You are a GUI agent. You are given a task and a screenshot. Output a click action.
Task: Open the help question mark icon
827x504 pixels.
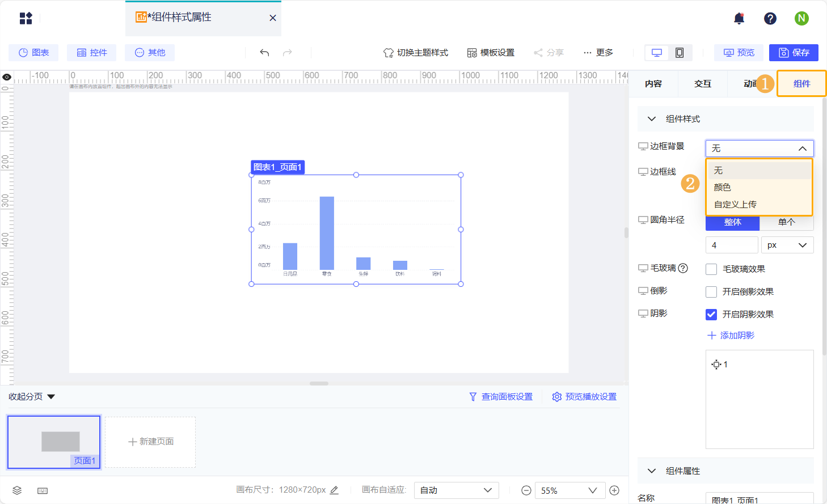(770, 19)
